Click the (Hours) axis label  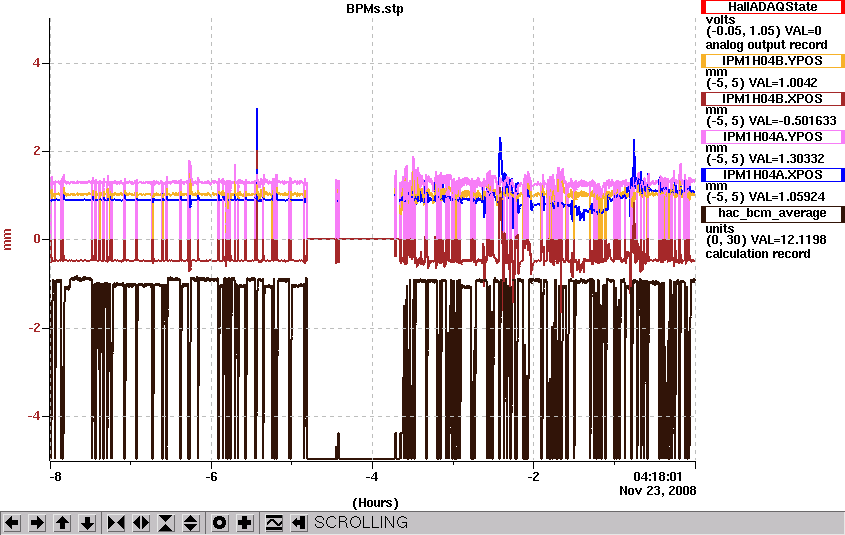point(375,503)
